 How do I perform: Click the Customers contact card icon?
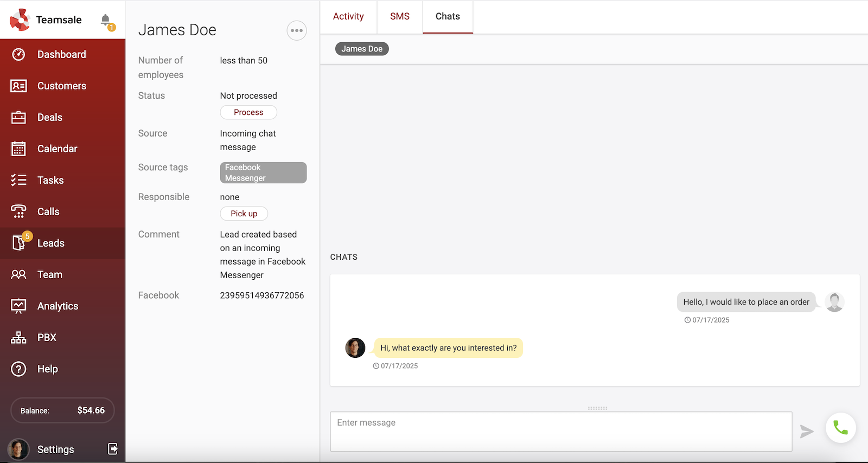click(x=18, y=86)
